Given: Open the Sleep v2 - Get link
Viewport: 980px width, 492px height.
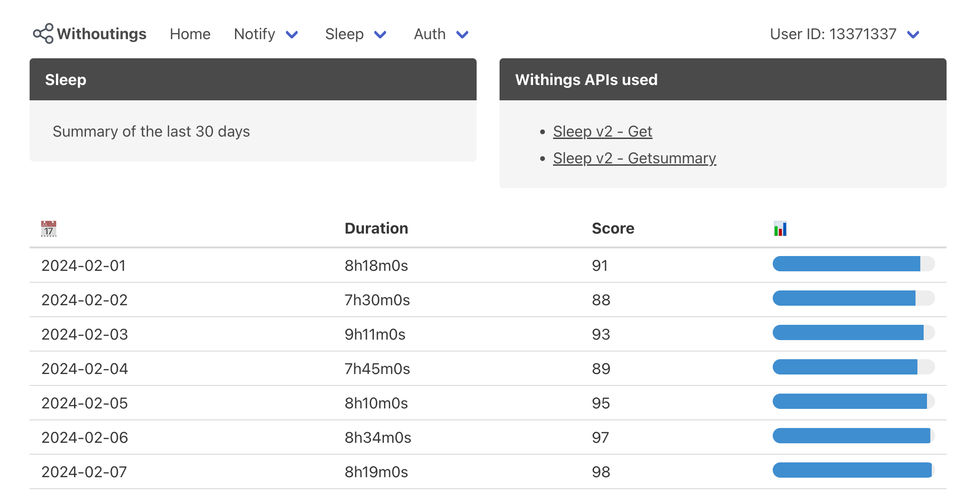Looking at the screenshot, I should tap(602, 131).
